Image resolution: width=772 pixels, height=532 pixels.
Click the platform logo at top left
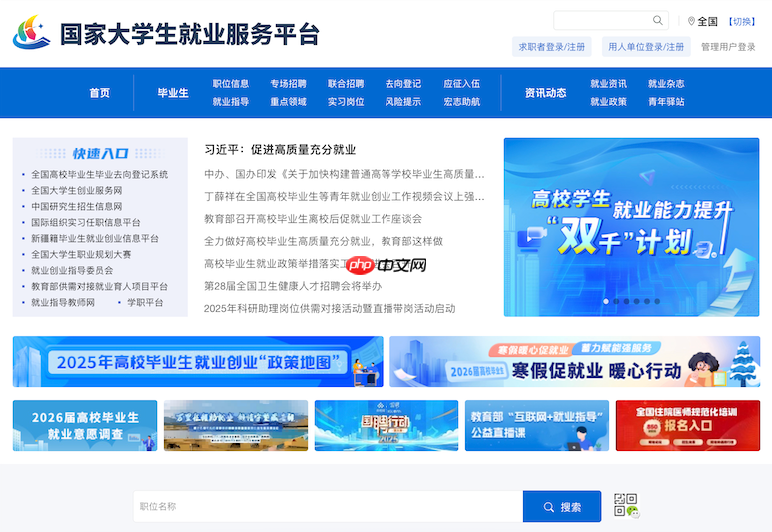click(31, 33)
